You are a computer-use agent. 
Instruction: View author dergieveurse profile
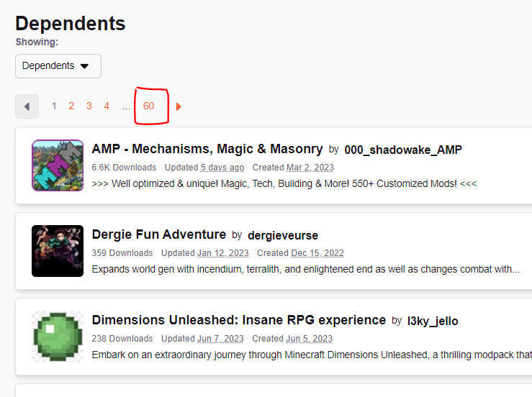[x=283, y=235]
